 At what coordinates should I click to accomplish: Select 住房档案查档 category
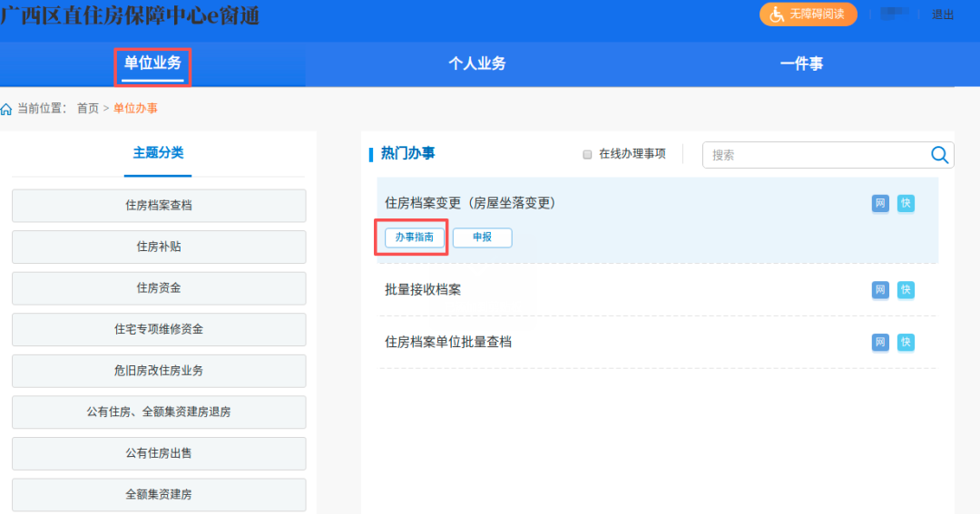coord(159,206)
